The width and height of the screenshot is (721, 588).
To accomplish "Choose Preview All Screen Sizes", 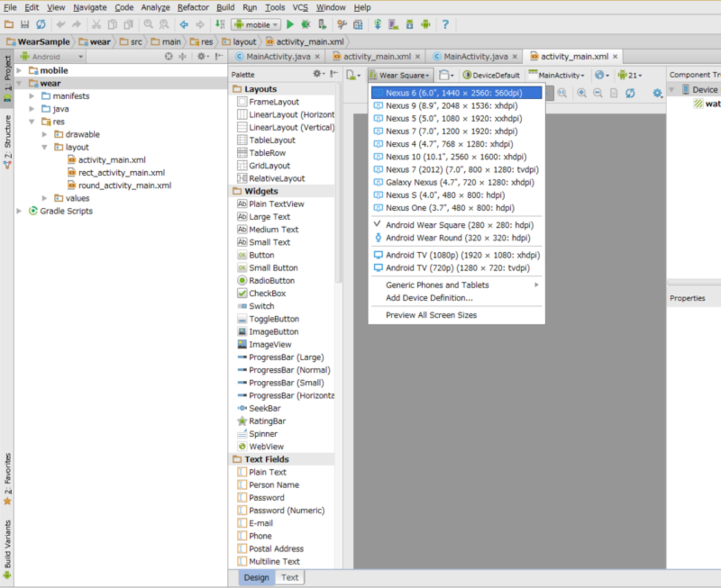I will point(456,315).
